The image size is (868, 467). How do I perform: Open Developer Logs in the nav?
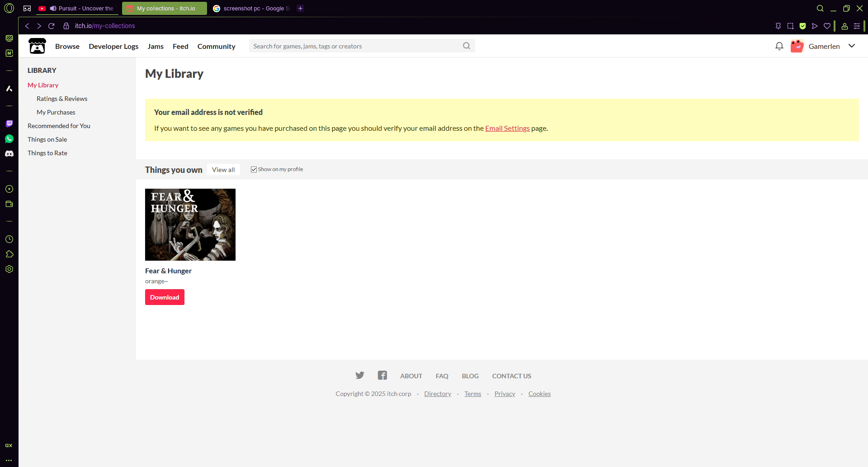tap(113, 46)
